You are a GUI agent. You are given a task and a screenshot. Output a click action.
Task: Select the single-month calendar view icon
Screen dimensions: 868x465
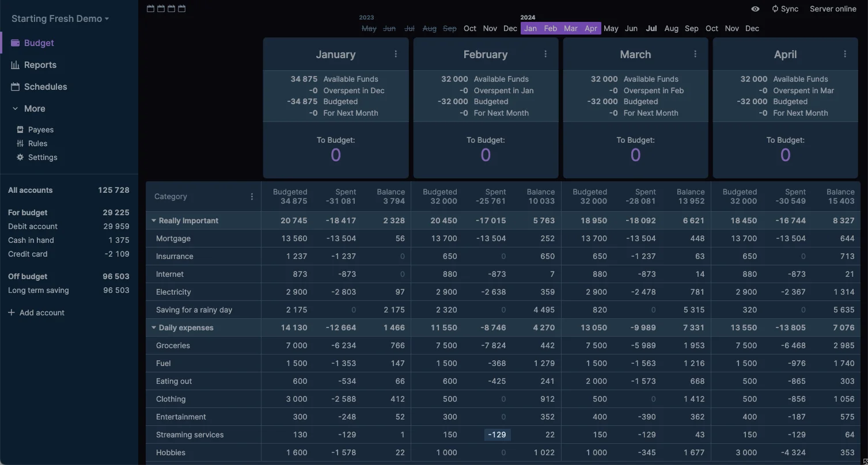pos(150,9)
